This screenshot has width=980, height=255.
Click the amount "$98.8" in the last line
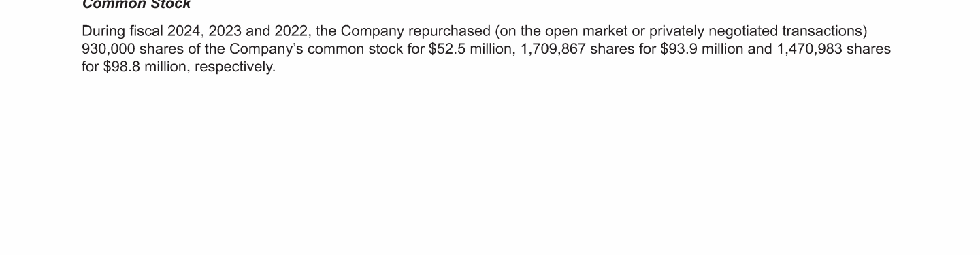(x=121, y=67)
